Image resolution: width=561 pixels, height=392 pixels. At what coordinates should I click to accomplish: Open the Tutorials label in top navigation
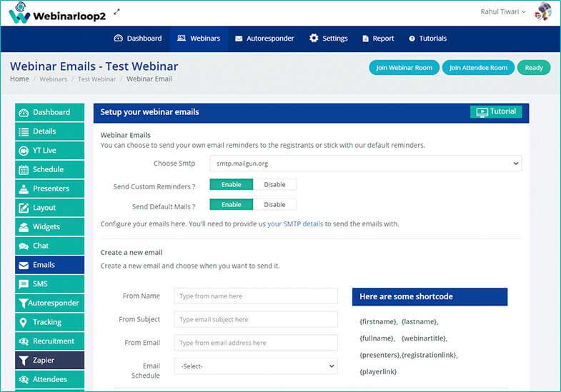click(x=433, y=39)
